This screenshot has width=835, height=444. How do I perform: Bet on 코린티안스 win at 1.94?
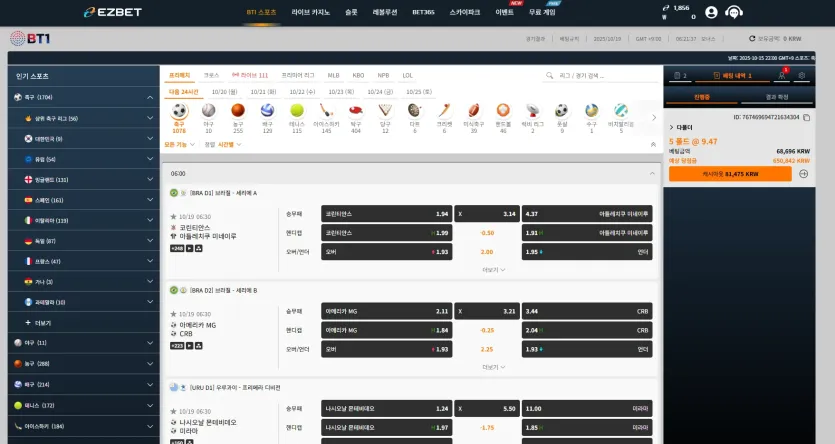tap(387, 214)
